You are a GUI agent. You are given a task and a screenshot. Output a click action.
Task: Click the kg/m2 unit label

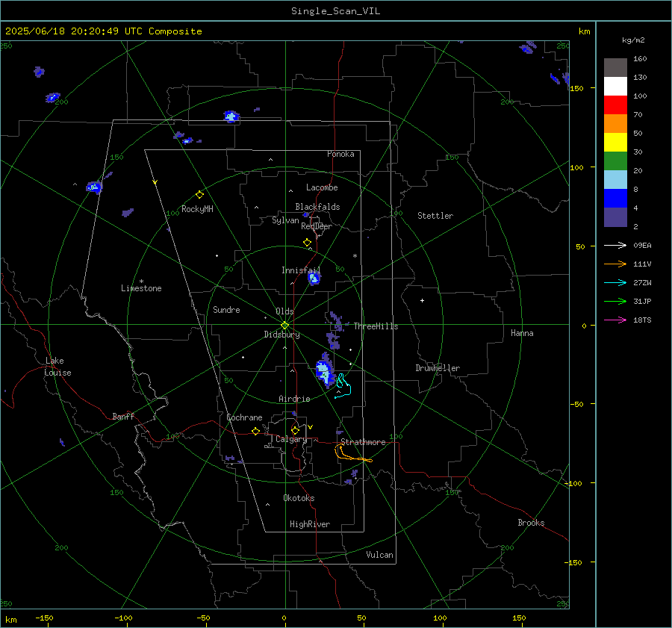point(633,40)
